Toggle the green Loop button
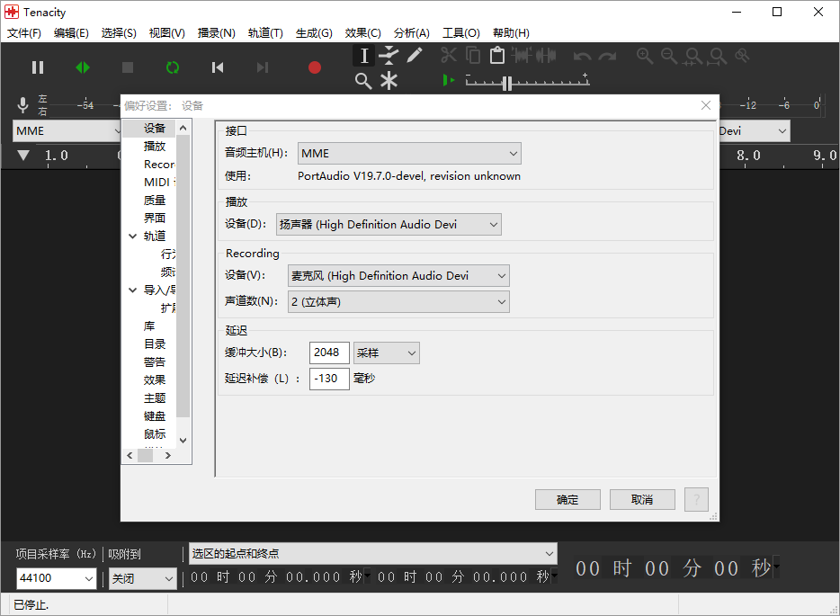 173,67
